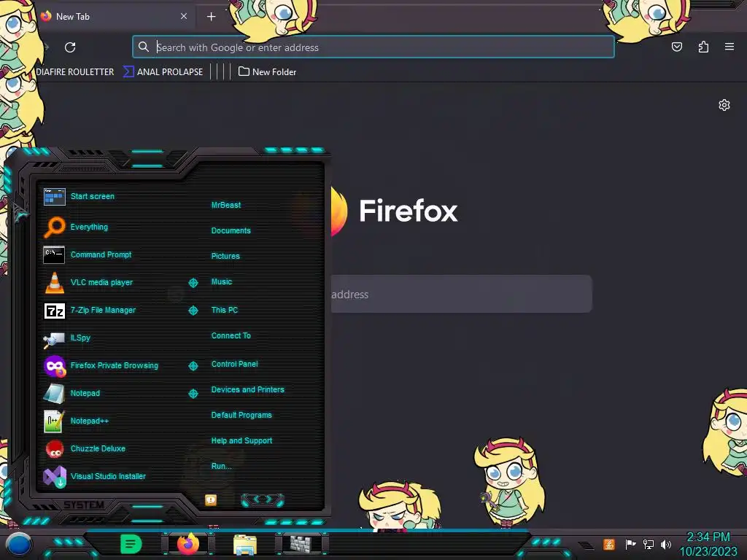Open the DIAFIRE ROULETTER bookmark
747x560 pixels.
pos(75,72)
